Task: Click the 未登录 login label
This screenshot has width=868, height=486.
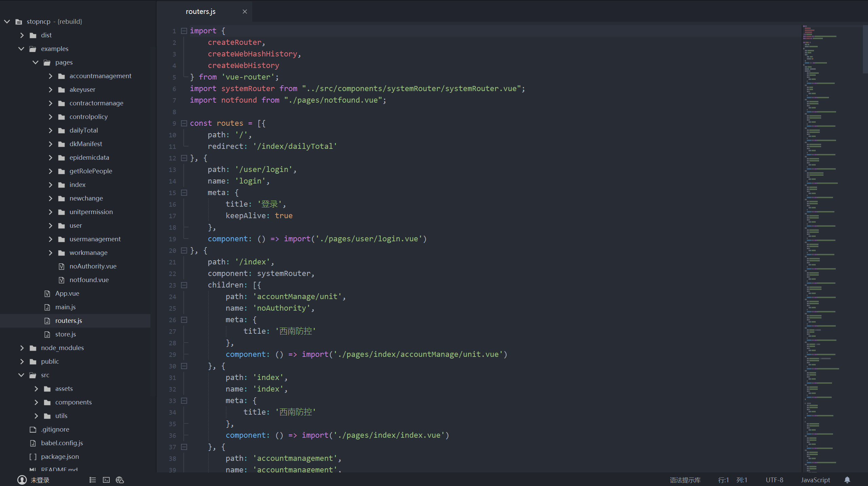Action: [40, 480]
